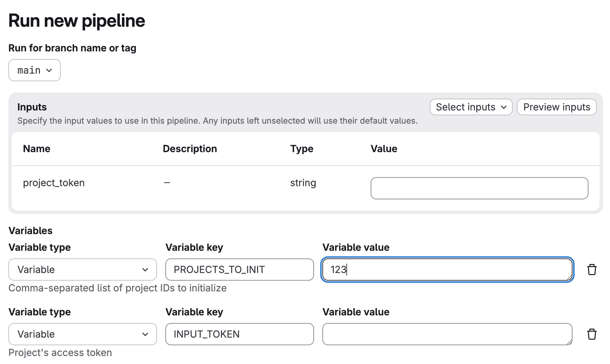Screen dimensions: 610x364
Task: Click the variable value field containing 123
Action: click(447, 270)
